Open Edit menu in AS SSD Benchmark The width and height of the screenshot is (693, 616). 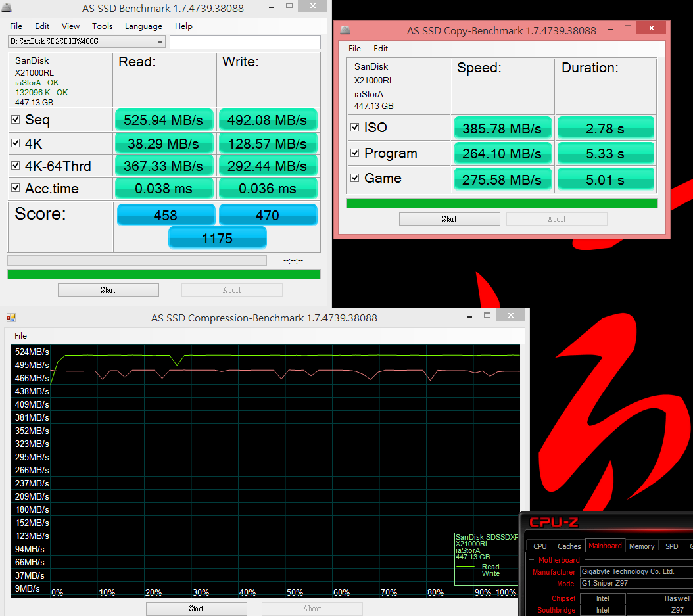click(x=42, y=26)
